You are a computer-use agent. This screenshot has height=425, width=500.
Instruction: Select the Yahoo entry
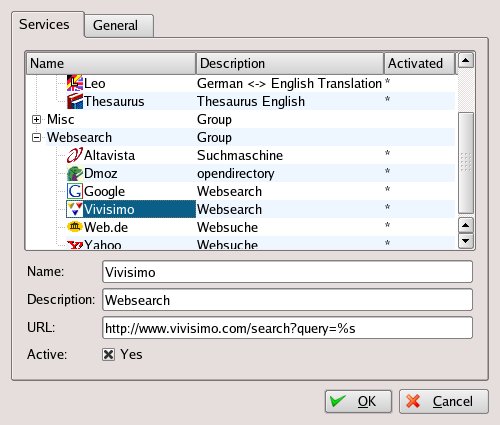tap(103, 245)
